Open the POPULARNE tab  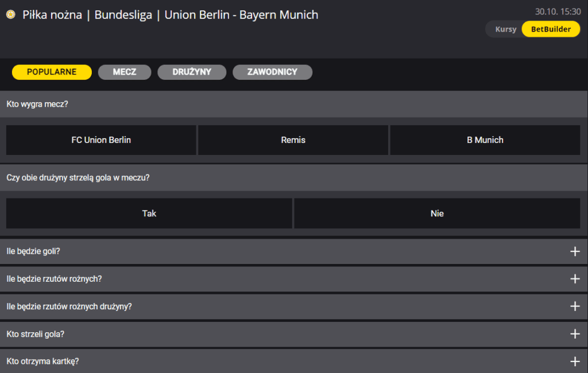click(52, 72)
